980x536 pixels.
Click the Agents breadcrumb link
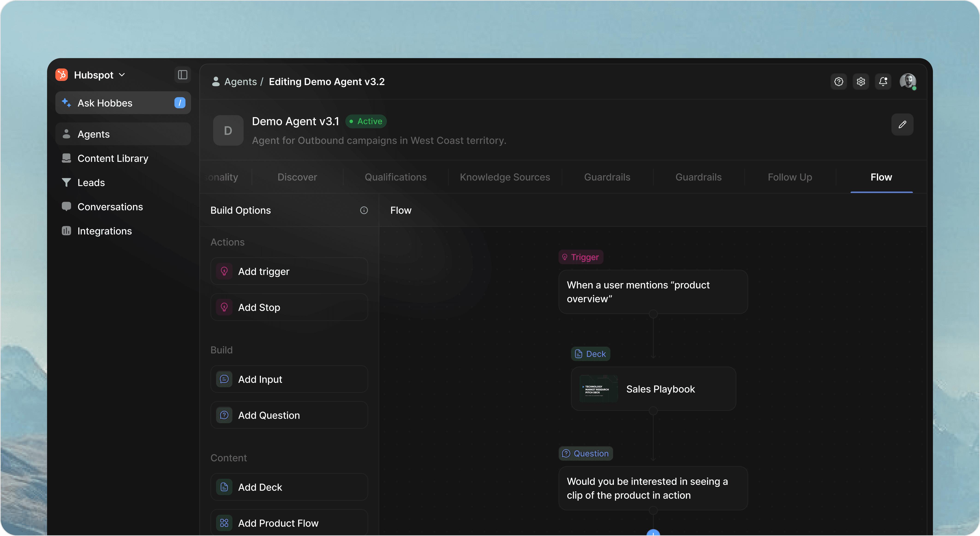240,82
